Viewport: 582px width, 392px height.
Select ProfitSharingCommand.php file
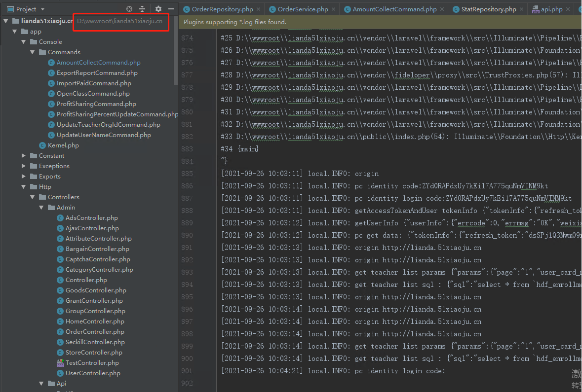(x=96, y=104)
